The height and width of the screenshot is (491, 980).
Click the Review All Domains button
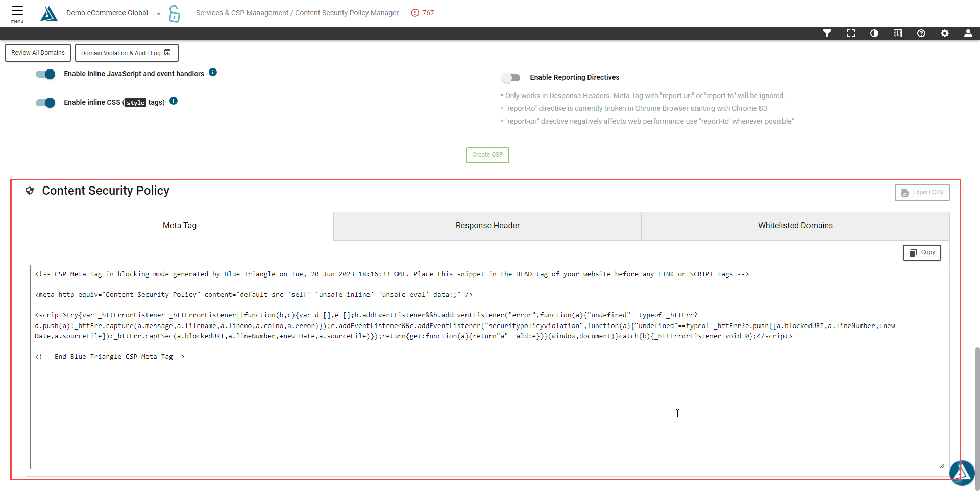point(38,53)
